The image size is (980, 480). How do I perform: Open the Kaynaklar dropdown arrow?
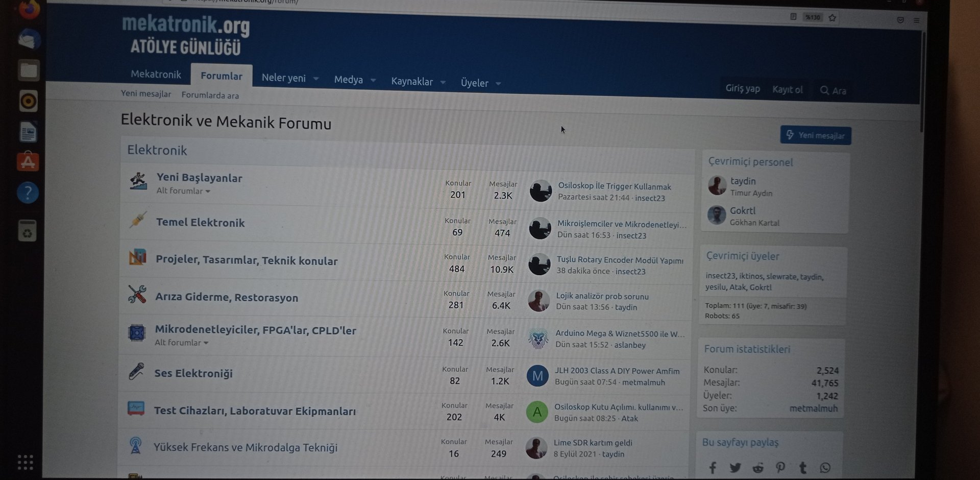443,82
